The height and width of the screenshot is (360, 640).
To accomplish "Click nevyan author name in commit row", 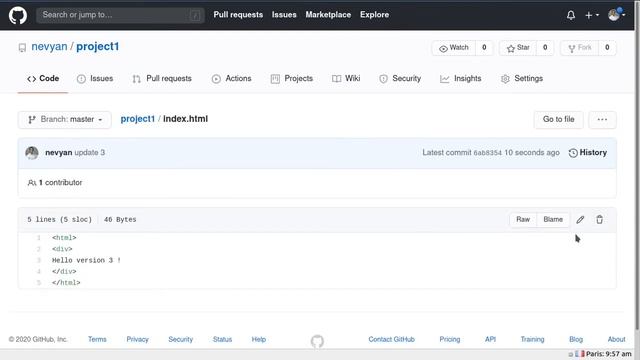I will (x=58, y=153).
